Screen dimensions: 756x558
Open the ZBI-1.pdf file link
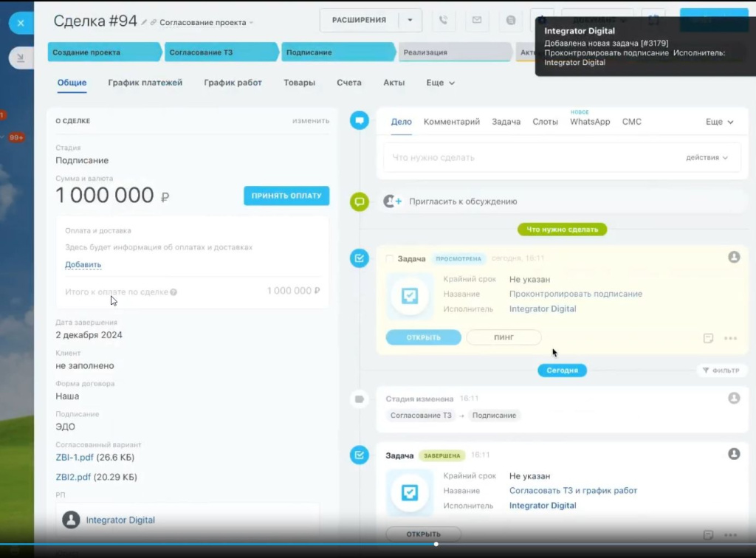[x=74, y=458]
